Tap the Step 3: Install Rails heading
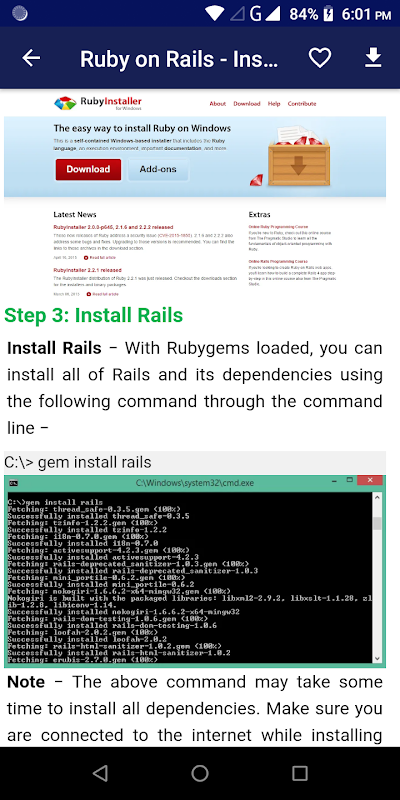400x800 pixels. coord(93,315)
